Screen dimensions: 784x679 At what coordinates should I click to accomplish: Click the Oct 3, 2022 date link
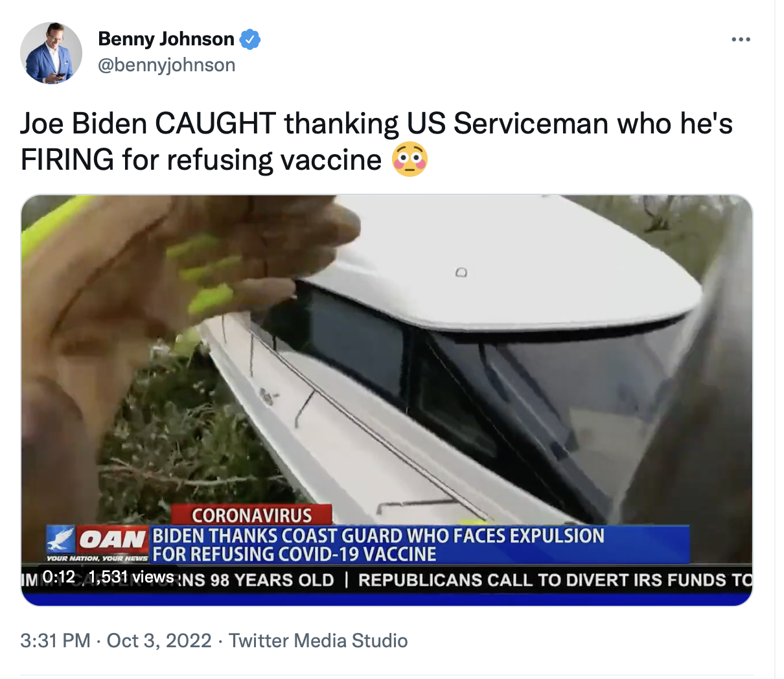pyautogui.click(x=159, y=641)
